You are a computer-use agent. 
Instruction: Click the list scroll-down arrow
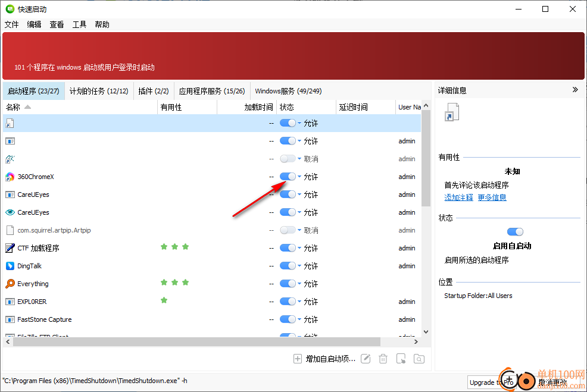point(426,332)
